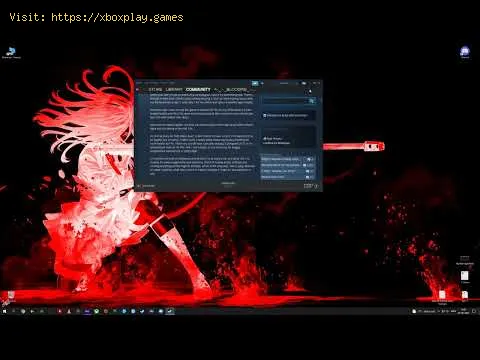Open Big Picture mode icon in title bar
Image resolution: width=480 pixels, height=360 pixels.
pyautogui.click(x=304, y=83)
